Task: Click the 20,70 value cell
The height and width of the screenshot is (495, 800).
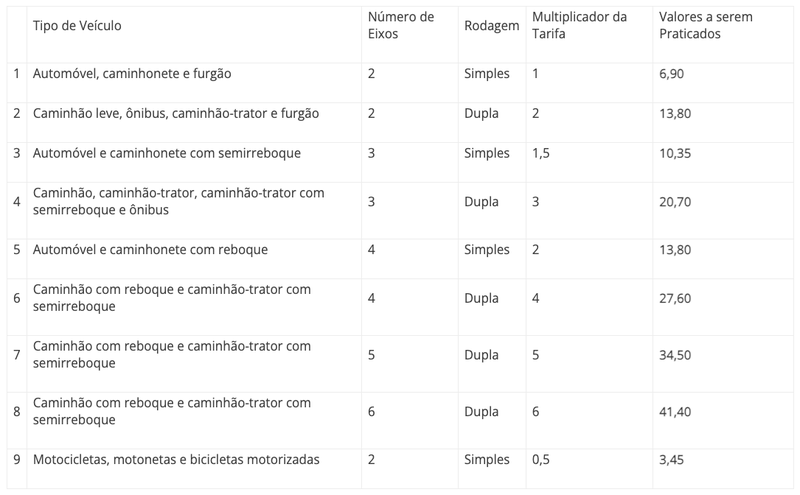Action: pyautogui.click(x=675, y=202)
